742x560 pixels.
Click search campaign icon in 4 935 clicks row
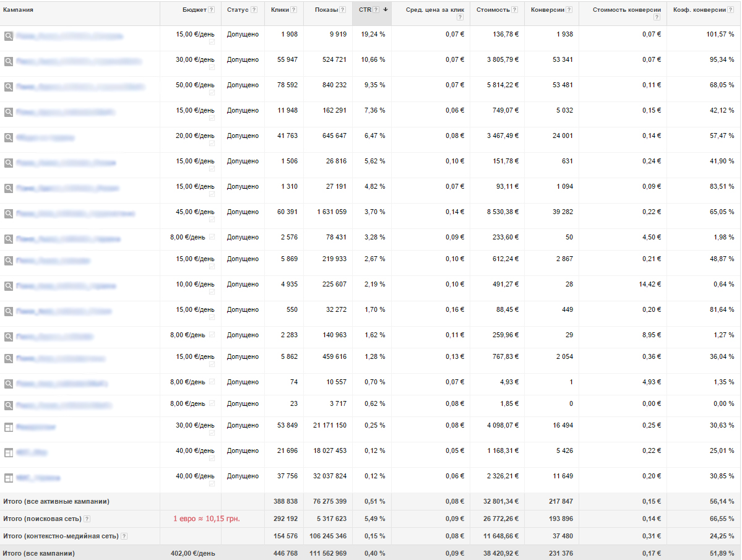pyautogui.click(x=9, y=286)
